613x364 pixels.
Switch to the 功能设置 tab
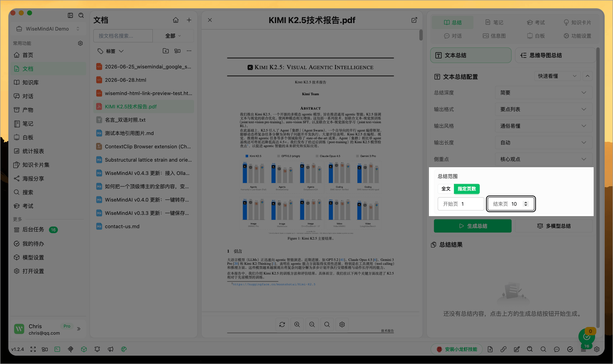coord(577,36)
